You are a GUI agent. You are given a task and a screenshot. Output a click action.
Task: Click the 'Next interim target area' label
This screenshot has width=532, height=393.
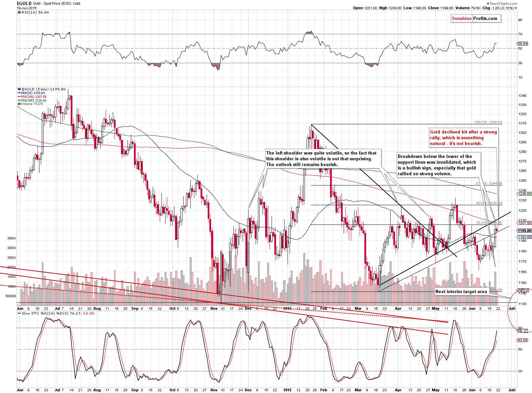461,291
